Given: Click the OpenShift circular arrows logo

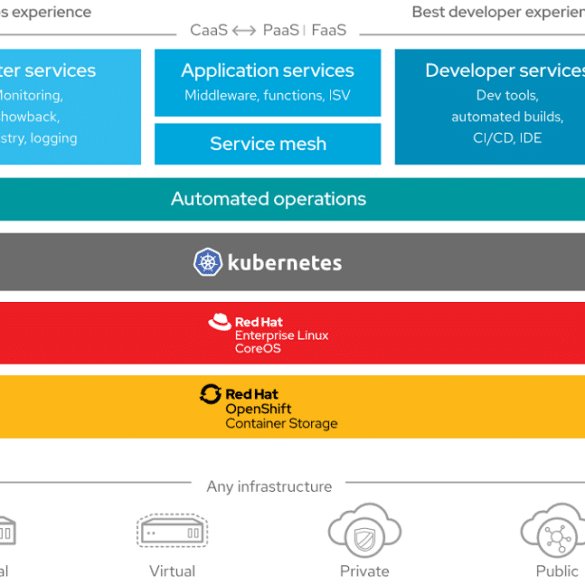Looking at the screenshot, I should [x=210, y=394].
